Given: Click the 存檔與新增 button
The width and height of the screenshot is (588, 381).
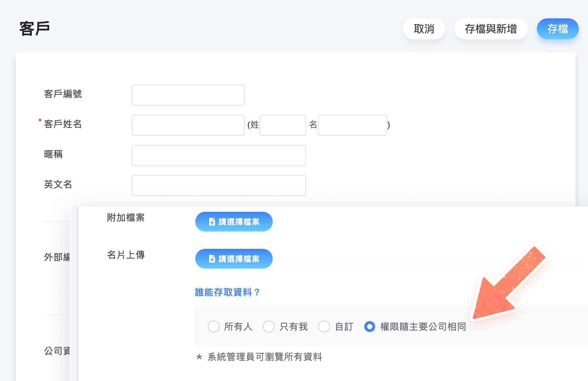Looking at the screenshot, I should 491,29.
